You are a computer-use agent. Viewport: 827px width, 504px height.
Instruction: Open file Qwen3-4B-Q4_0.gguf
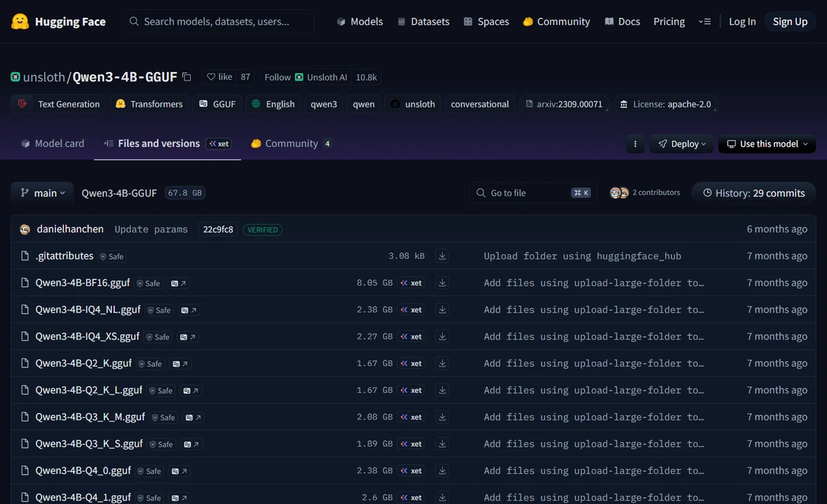tap(83, 471)
